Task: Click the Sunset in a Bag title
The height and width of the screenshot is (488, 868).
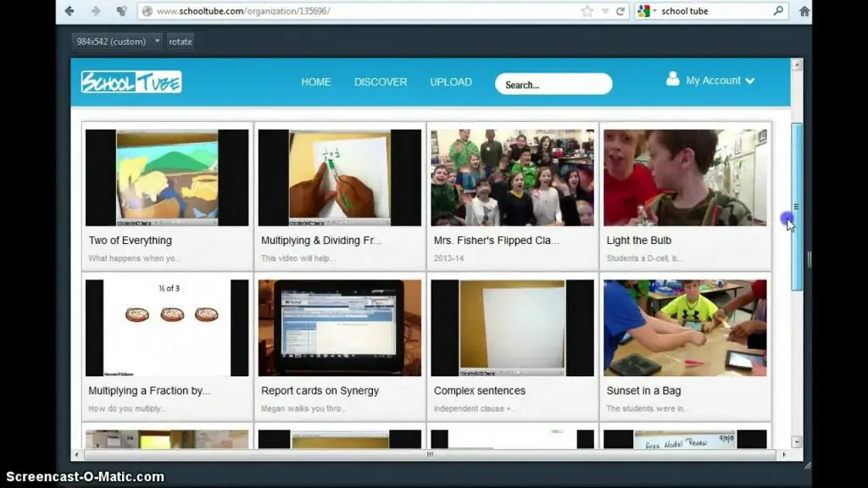Action: coord(644,391)
